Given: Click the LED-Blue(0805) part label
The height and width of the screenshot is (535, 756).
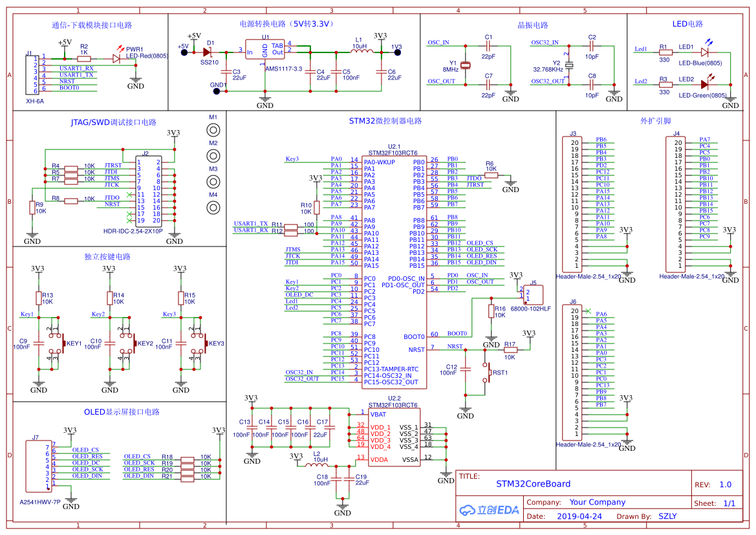Looking at the screenshot, I should click(700, 63).
